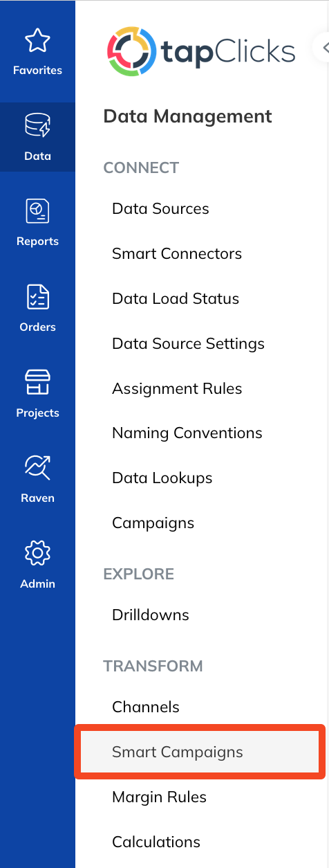Collapse the side panel with chevron
The height and width of the screenshot is (868, 329).
(x=323, y=48)
